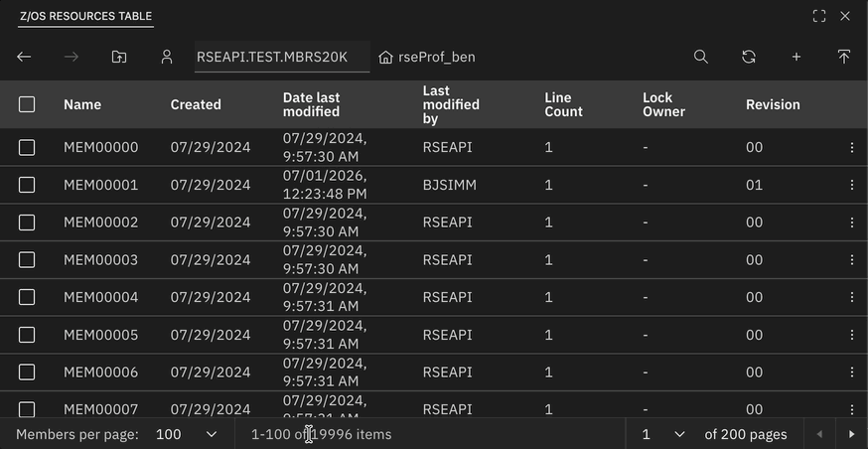Select the MEM00001 row checkbox
This screenshot has height=449, width=868.
[27, 185]
